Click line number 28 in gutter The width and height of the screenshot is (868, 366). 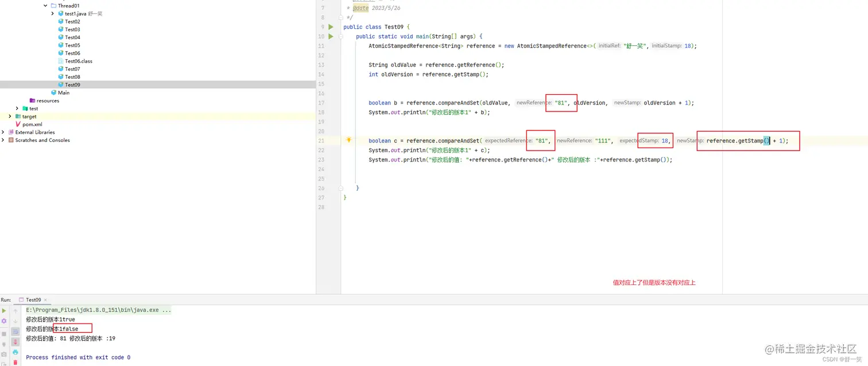click(321, 207)
